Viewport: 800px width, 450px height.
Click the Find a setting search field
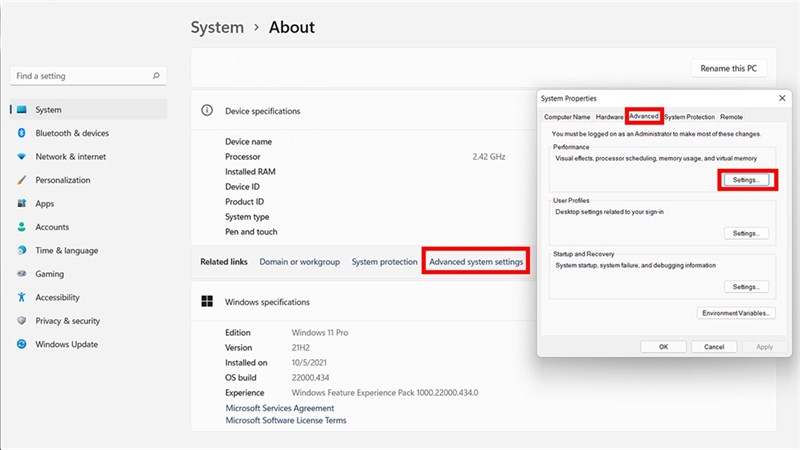(80, 76)
